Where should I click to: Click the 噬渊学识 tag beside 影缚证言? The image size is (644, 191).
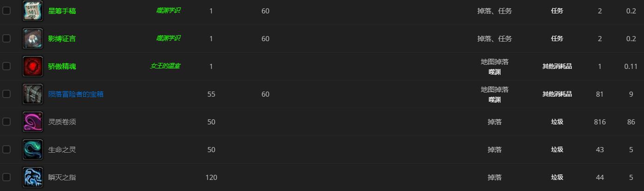point(168,38)
